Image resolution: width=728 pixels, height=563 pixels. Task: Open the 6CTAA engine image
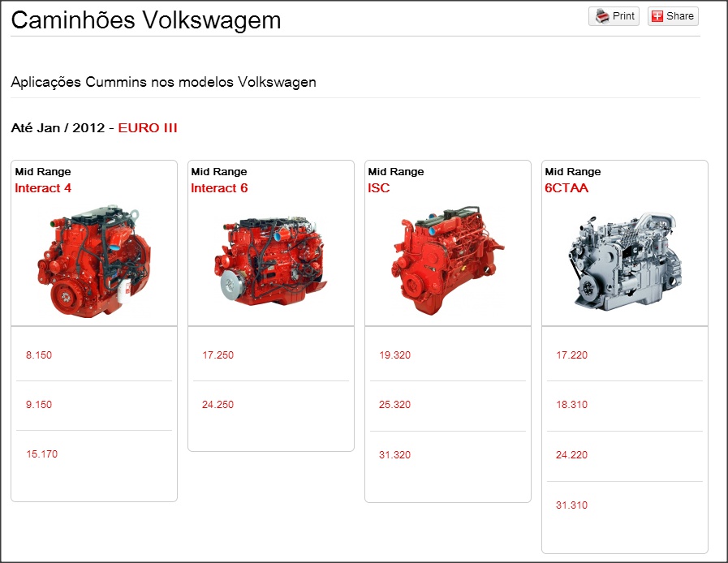coord(624,262)
